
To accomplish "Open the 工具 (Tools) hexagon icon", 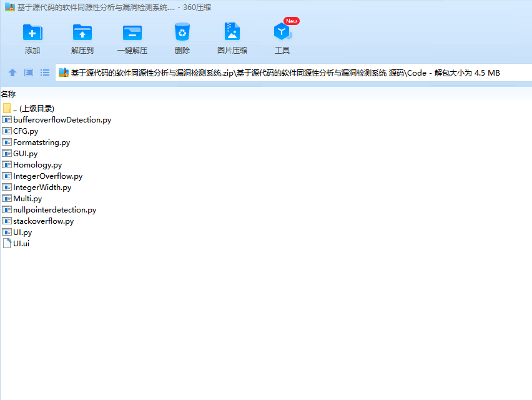I will point(282,32).
